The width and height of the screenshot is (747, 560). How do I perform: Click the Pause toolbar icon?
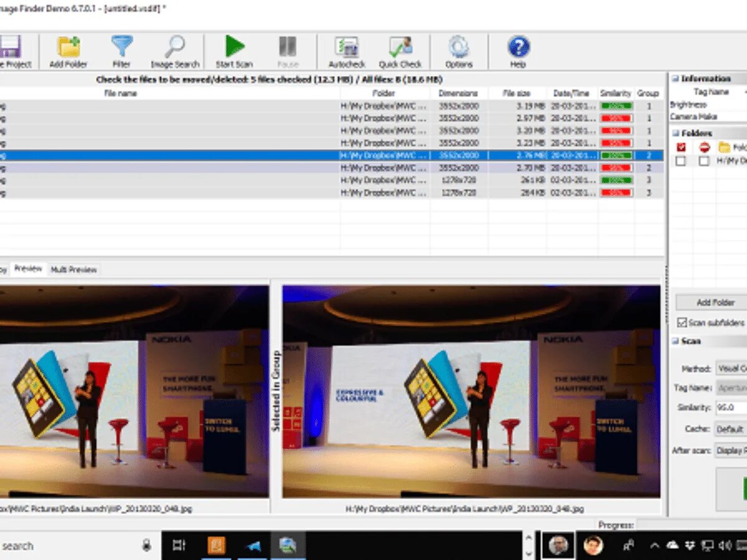[288, 47]
